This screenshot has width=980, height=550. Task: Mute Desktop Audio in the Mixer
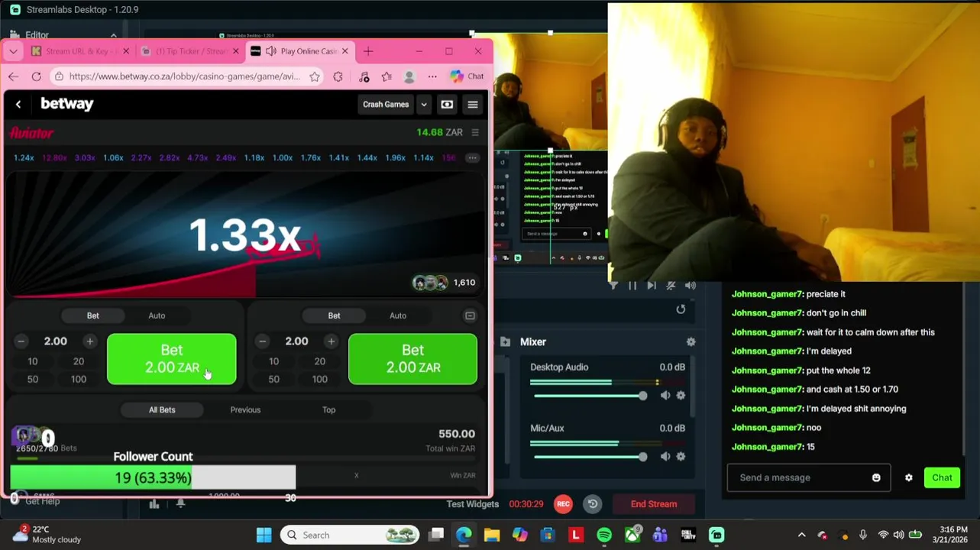click(665, 396)
